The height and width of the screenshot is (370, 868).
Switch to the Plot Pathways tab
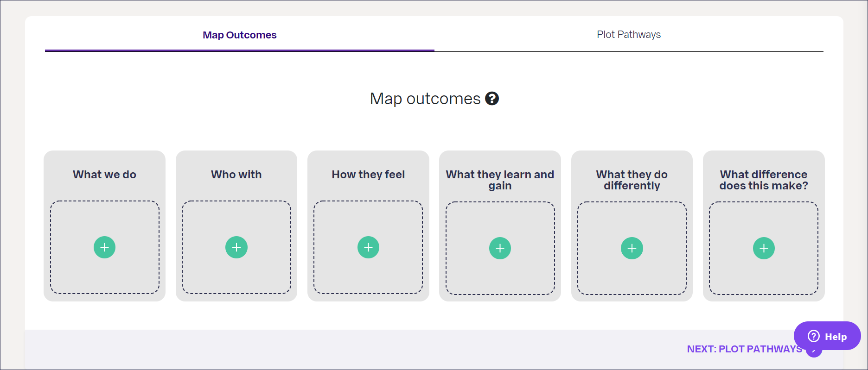(x=629, y=35)
